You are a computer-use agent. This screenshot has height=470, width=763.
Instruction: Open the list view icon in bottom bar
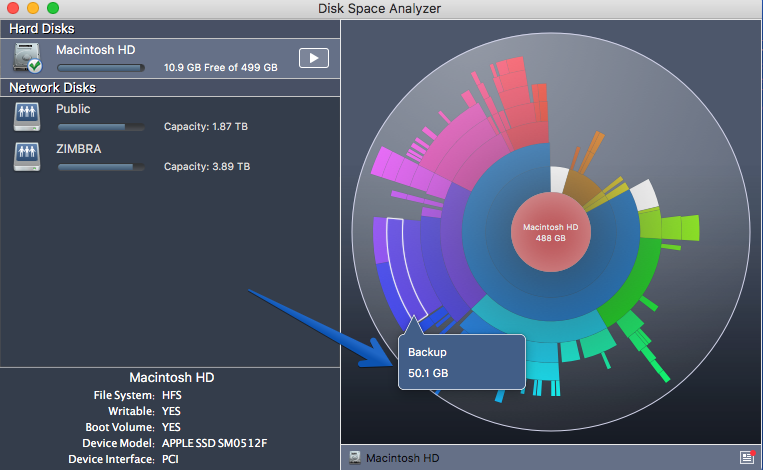747,457
